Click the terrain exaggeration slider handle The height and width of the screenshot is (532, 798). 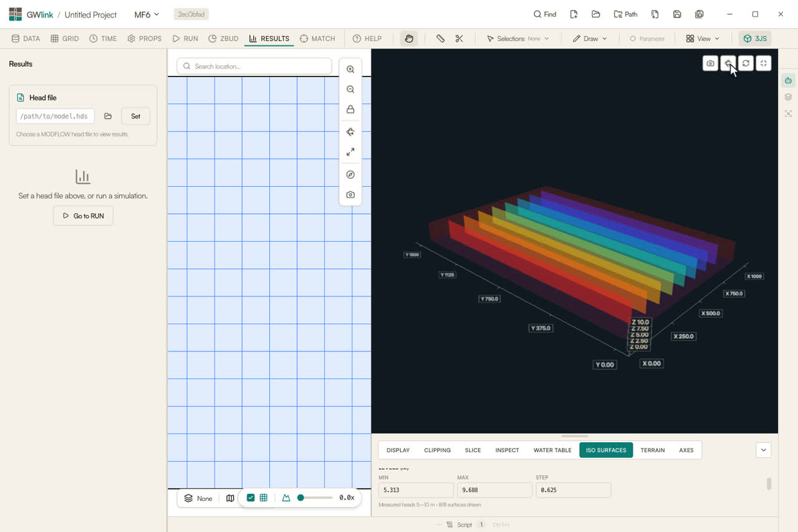(x=300, y=498)
